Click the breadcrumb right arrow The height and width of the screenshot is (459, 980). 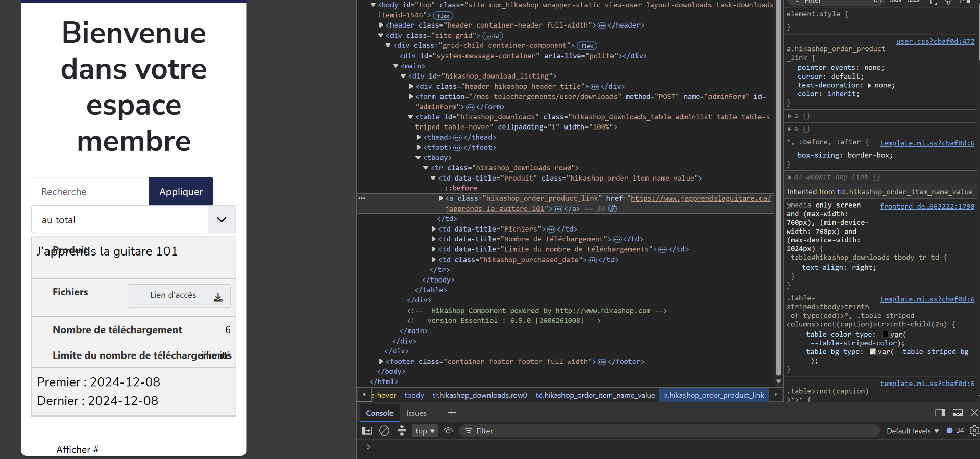coord(776,395)
